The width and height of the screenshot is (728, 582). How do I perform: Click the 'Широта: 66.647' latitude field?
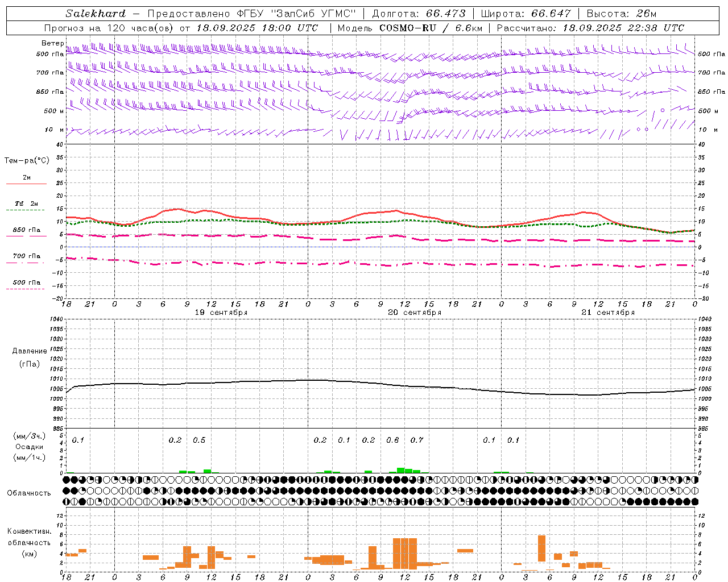pos(526,14)
